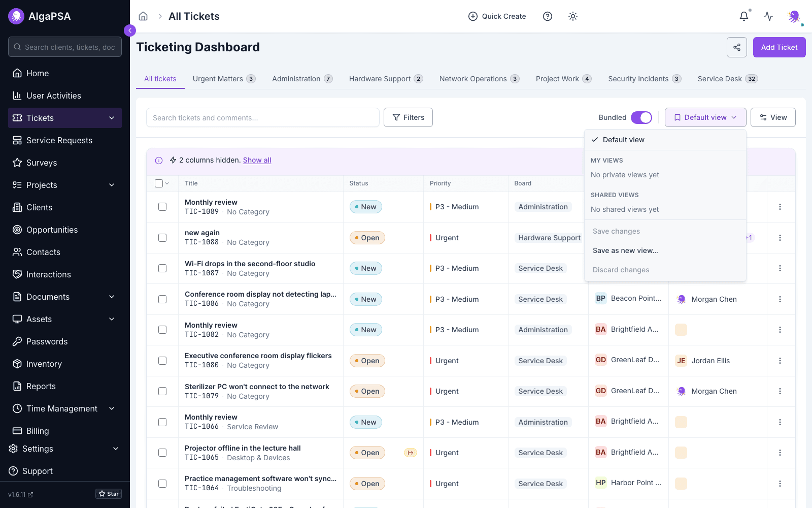
Task: Click the Show all hidden columns link
Action: coord(257,160)
